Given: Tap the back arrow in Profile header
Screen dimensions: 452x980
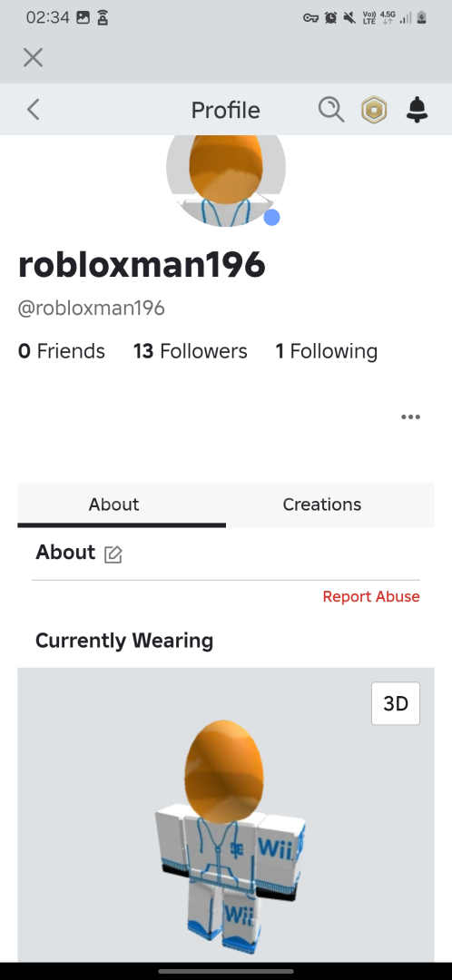Looking at the screenshot, I should (x=34, y=110).
